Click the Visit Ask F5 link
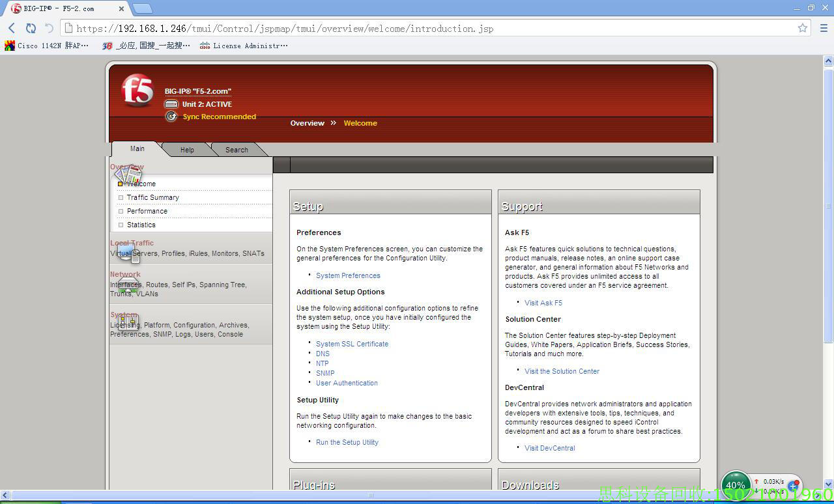 [543, 303]
